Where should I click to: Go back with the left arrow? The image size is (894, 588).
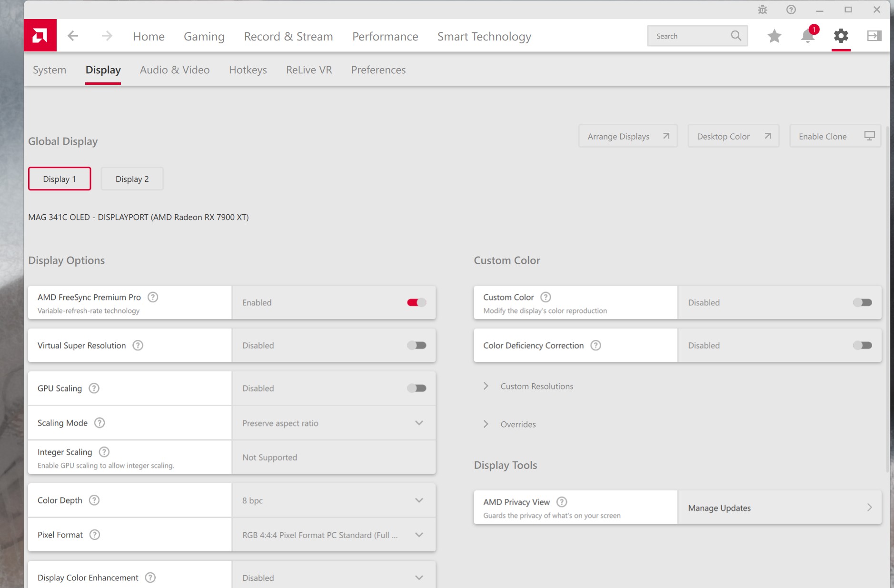73,36
